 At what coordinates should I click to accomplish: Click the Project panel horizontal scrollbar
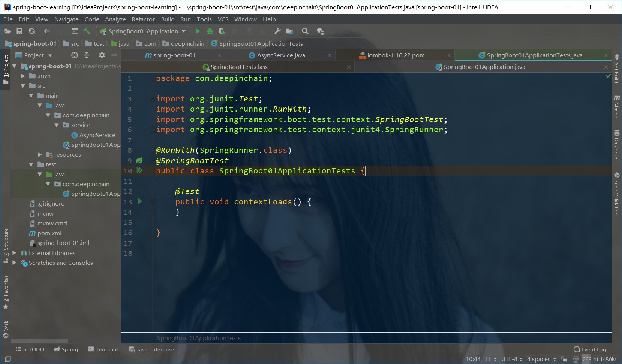(39, 341)
